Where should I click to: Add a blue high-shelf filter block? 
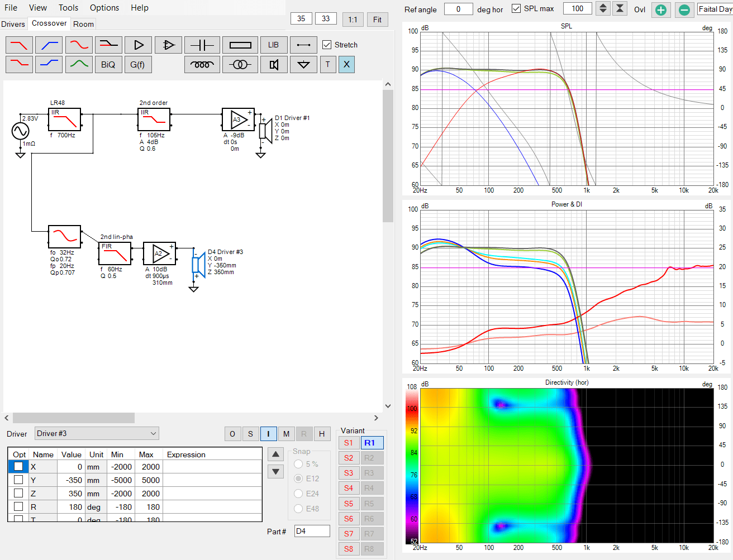coord(49,64)
